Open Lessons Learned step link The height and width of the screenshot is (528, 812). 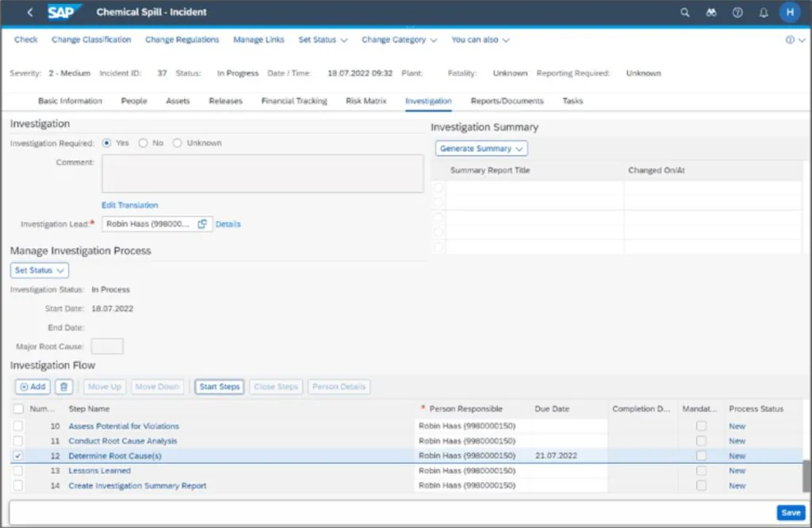click(99, 471)
